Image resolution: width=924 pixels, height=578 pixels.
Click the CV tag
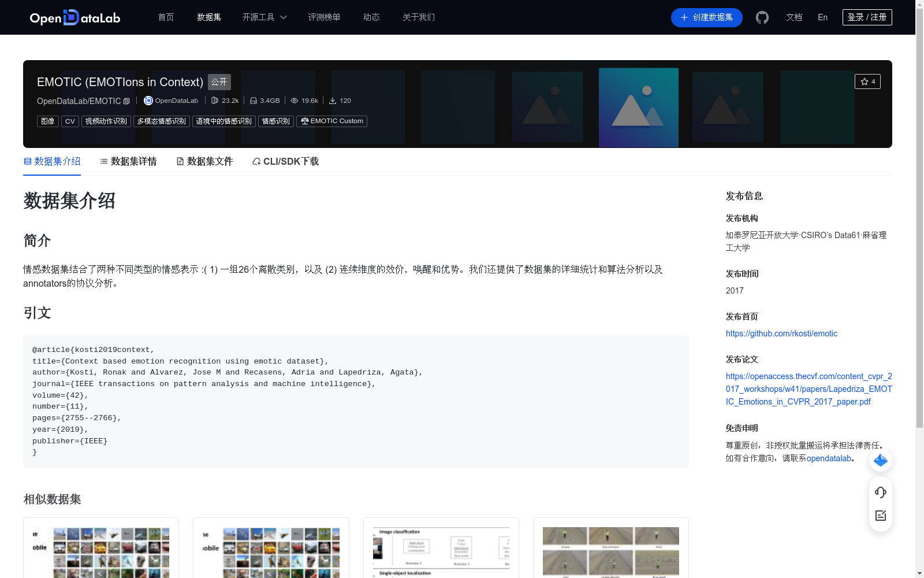[x=70, y=121]
